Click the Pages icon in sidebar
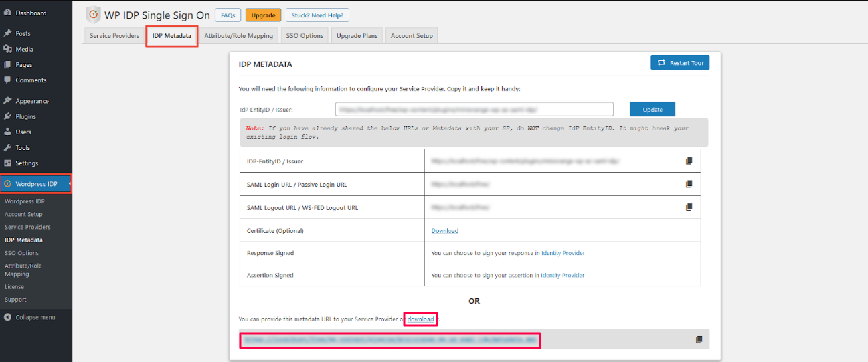This screenshot has width=868, height=362. point(7,64)
